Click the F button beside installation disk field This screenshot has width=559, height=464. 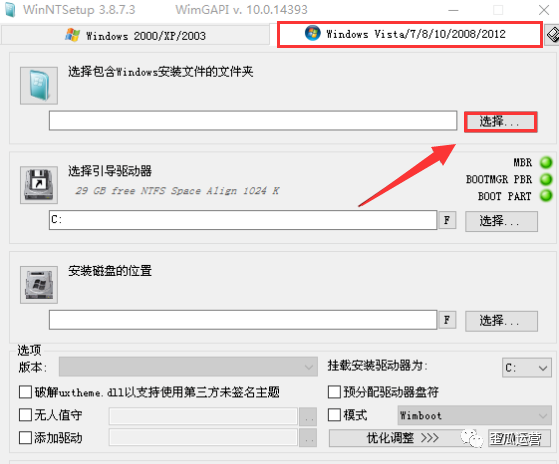(x=447, y=320)
